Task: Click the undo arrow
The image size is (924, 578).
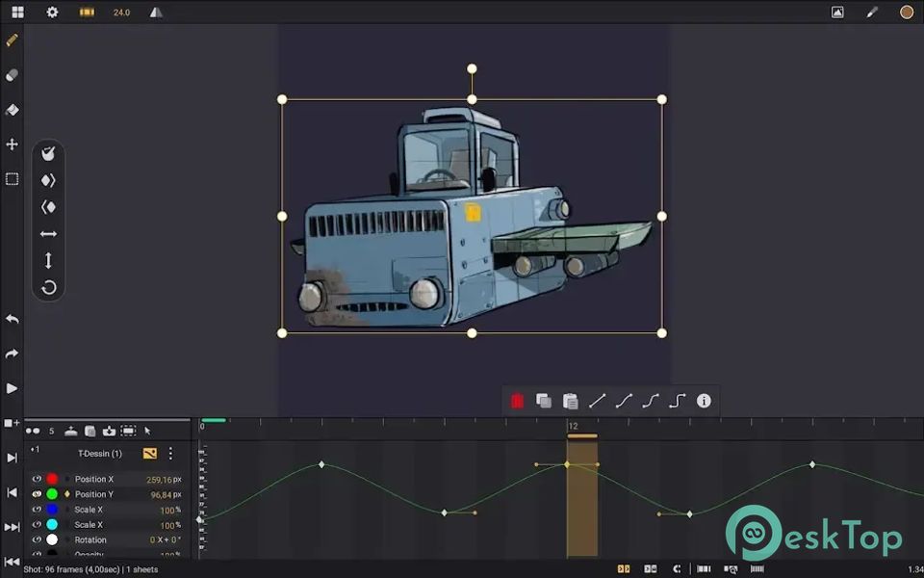Action: tap(12, 319)
